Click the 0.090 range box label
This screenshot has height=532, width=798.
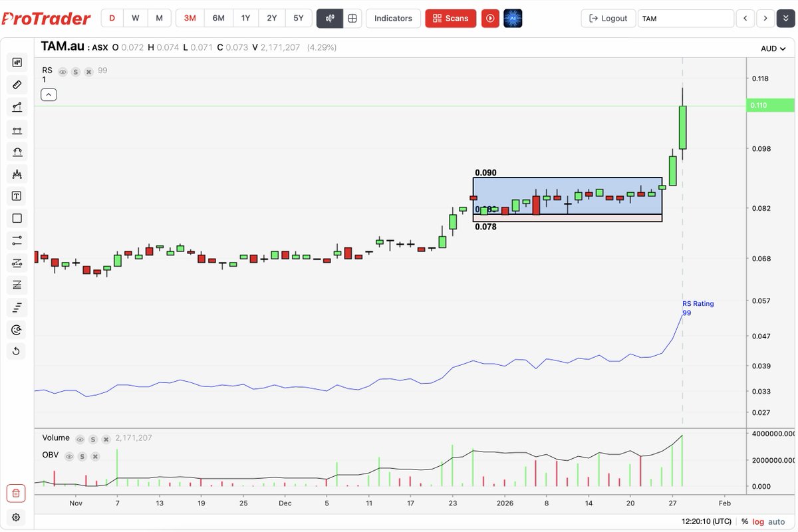click(x=485, y=173)
